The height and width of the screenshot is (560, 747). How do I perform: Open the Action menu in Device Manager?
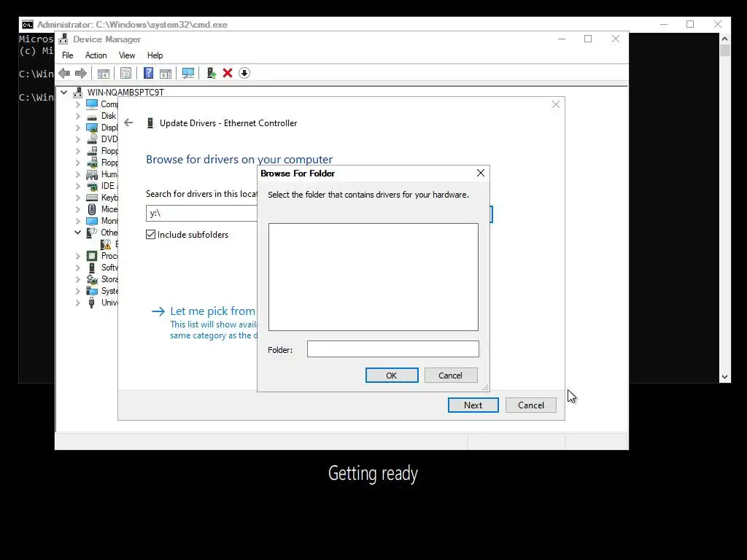(x=96, y=55)
